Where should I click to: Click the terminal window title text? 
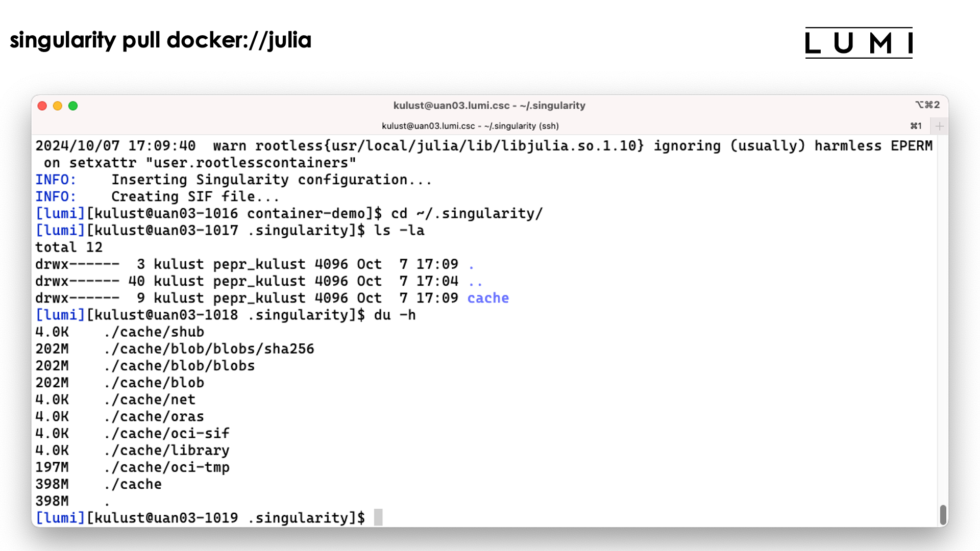point(489,106)
